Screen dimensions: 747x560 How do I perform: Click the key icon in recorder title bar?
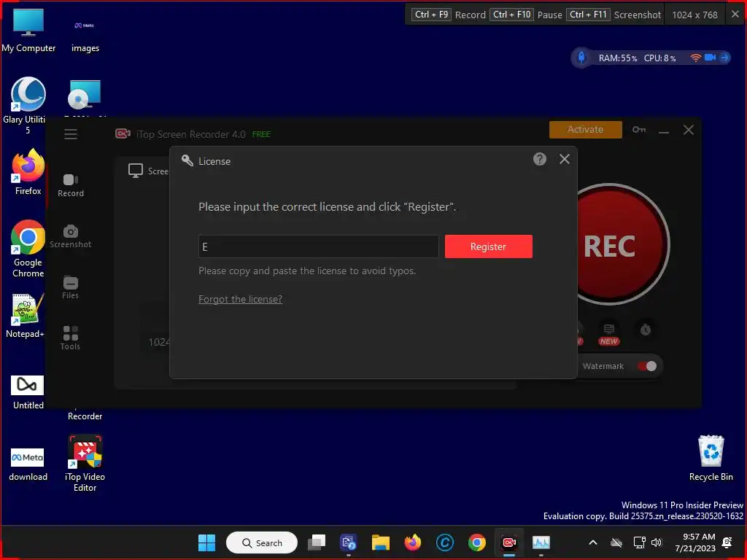[639, 130]
